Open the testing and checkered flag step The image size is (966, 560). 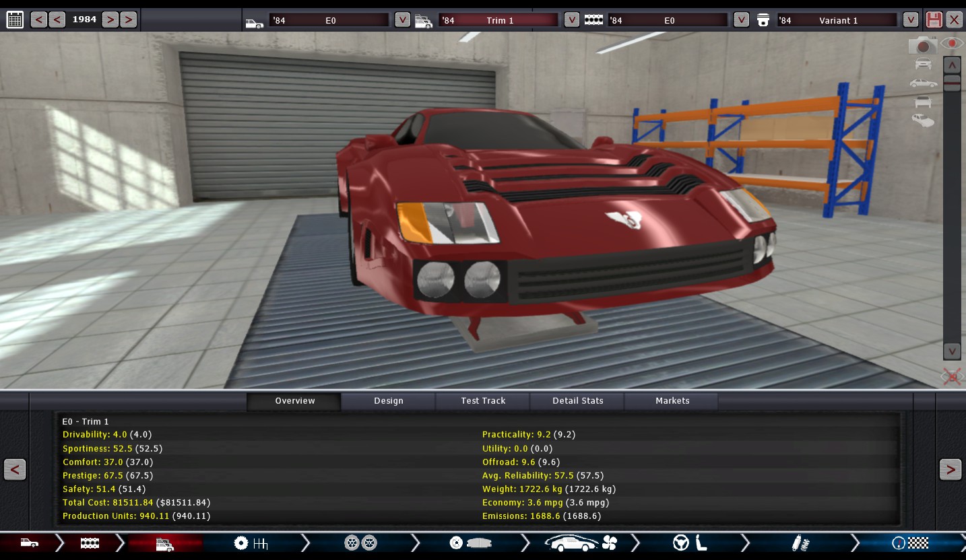coord(911,543)
